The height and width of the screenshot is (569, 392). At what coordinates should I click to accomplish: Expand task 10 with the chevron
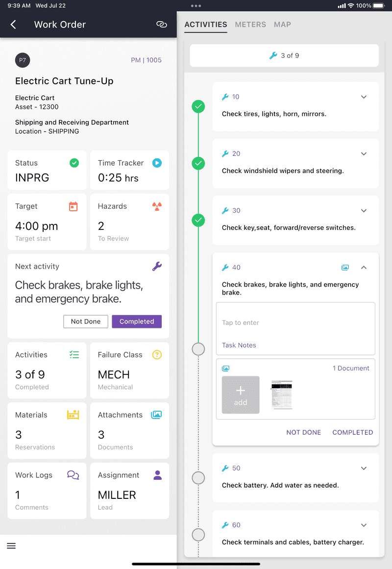click(364, 97)
